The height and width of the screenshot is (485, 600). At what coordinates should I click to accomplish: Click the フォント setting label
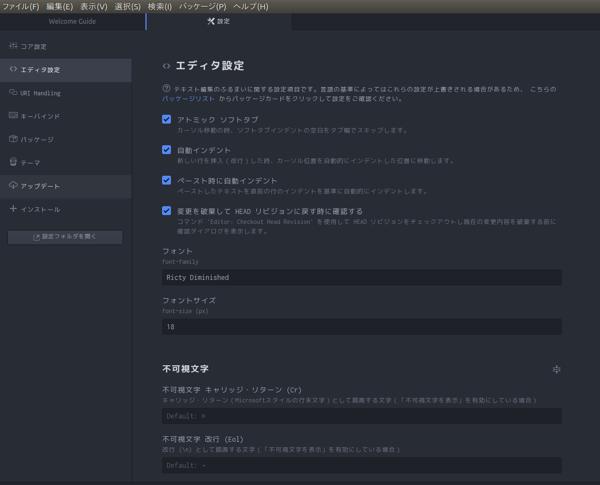(x=177, y=251)
